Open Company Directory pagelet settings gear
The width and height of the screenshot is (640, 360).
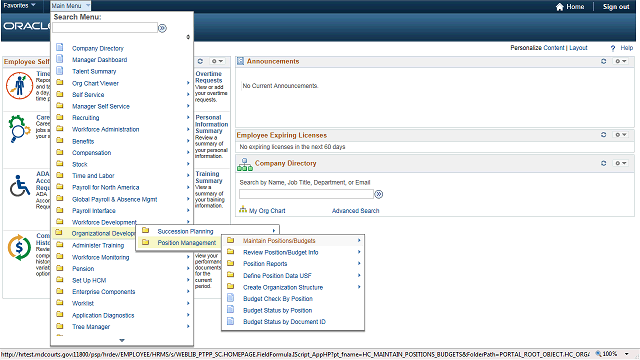(x=621, y=163)
